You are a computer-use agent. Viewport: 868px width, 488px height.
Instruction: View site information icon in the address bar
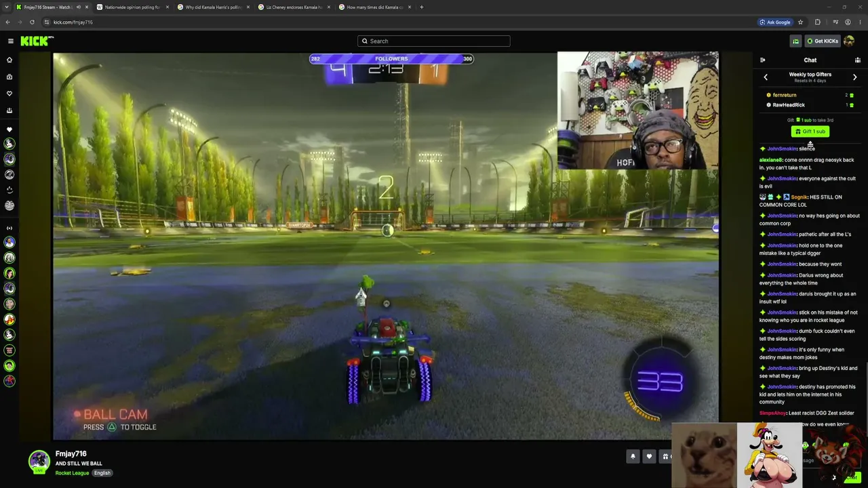click(x=46, y=22)
